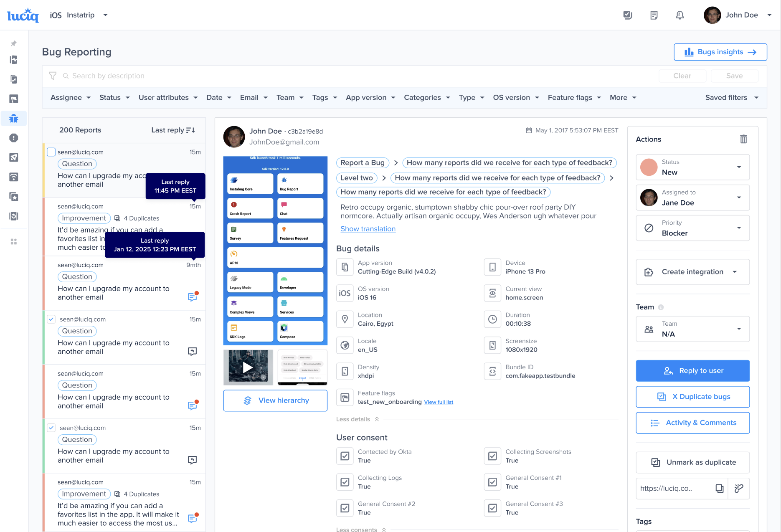781x532 pixels.
Task: Open the Instatrip app switcher
Action: tap(79, 15)
